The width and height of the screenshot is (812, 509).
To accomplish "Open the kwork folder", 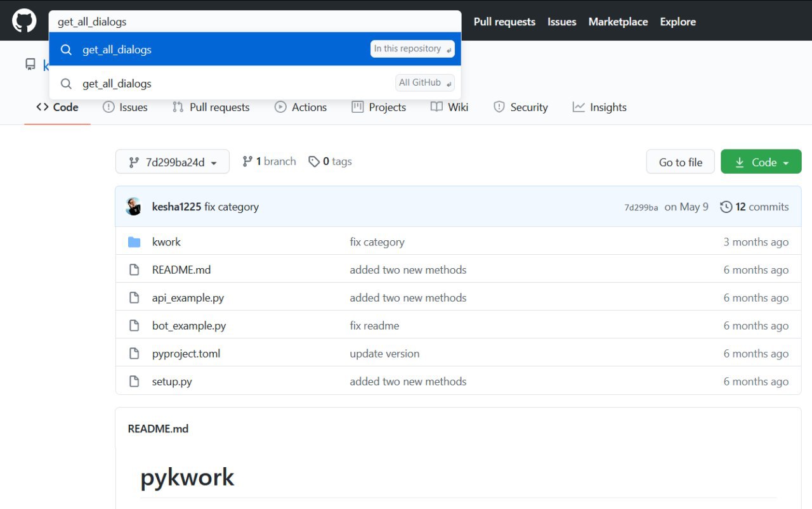I will [x=166, y=242].
